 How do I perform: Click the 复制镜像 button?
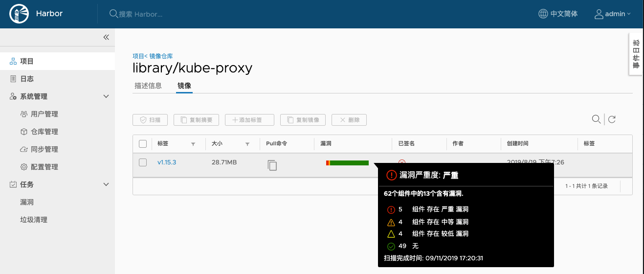tap(303, 120)
